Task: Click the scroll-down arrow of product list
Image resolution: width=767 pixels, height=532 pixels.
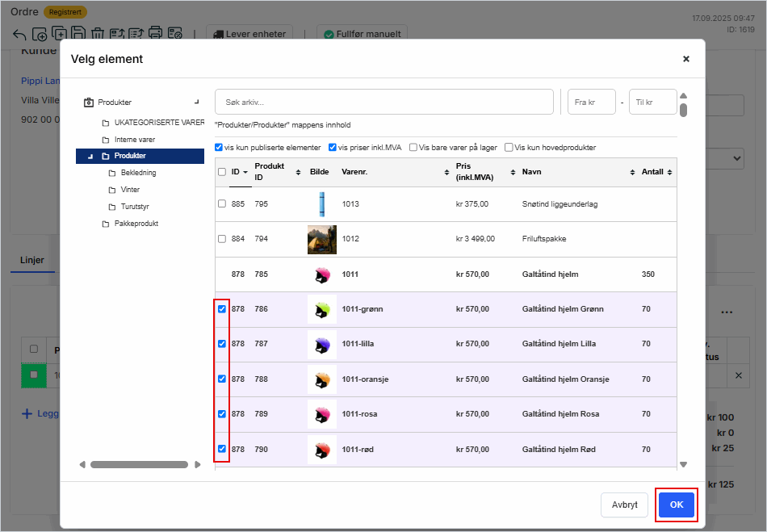Action: [x=683, y=464]
